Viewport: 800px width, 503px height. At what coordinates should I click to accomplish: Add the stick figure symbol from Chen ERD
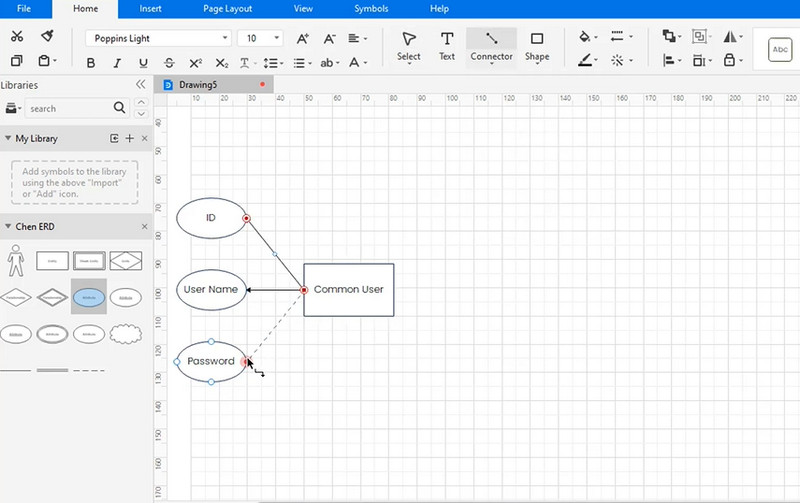(15, 261)
